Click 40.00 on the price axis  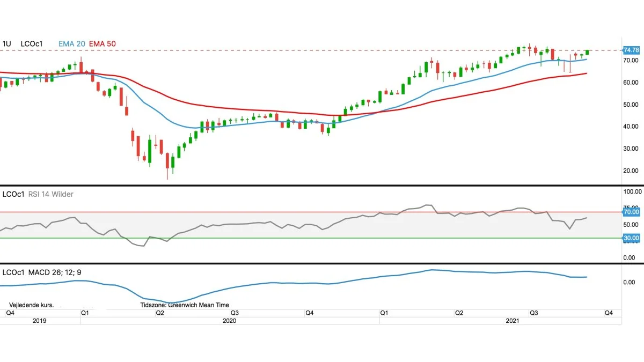[x=631, y=127]
